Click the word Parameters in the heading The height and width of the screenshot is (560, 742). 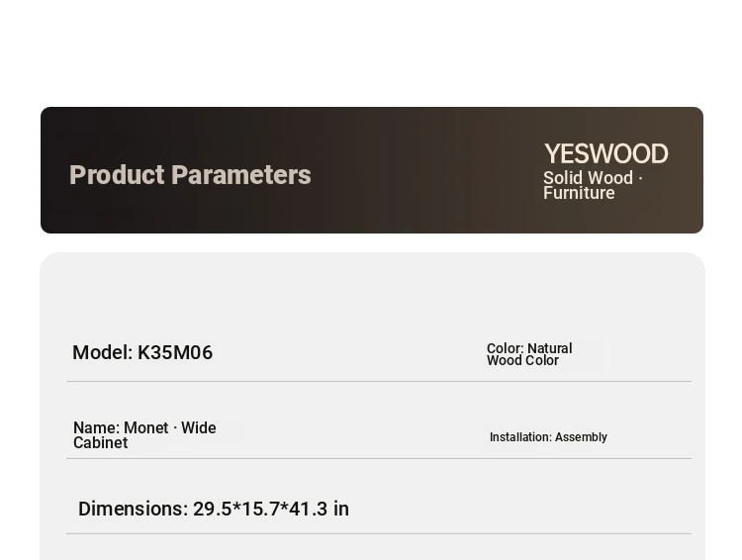(241, 175)
